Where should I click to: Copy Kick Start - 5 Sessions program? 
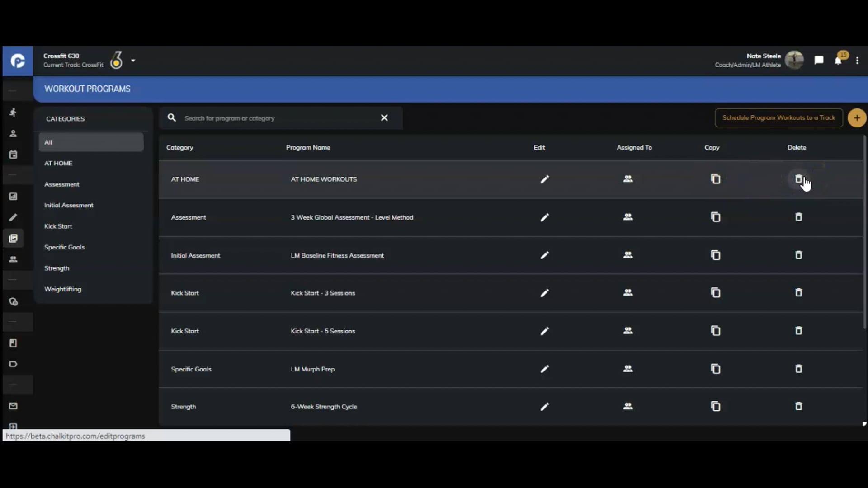tap(716, 330)
